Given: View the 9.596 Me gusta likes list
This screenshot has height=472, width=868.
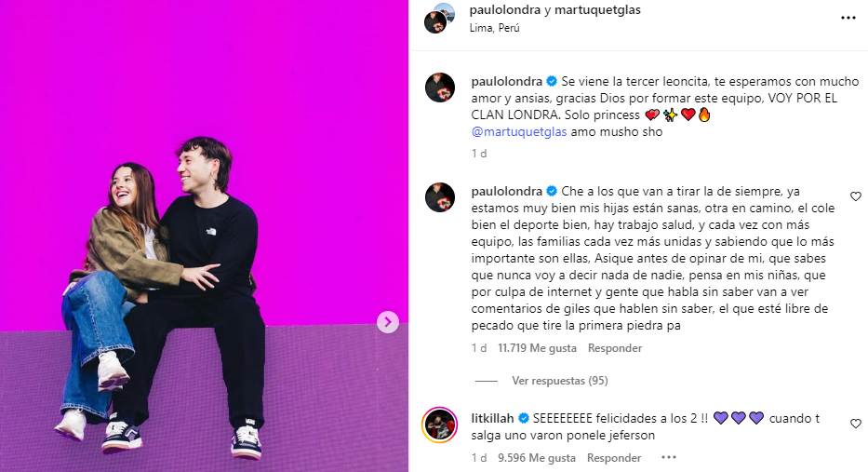Looking at the screenshot, I should [537, 458].
